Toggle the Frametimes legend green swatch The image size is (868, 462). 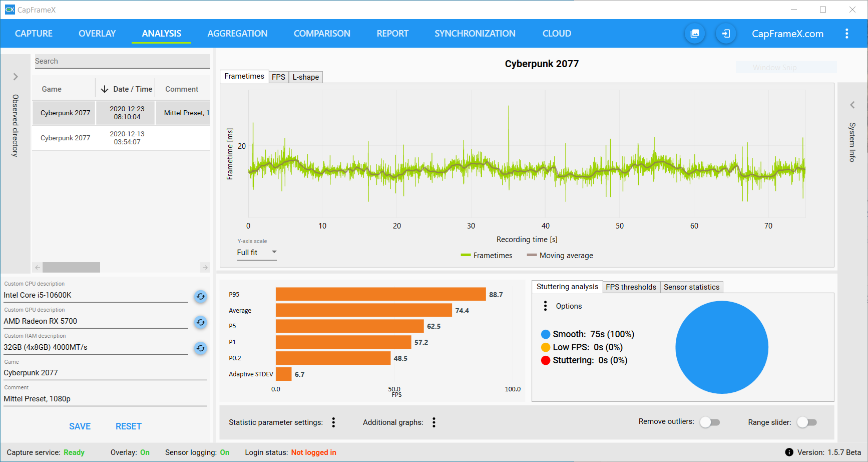point(466,256)
